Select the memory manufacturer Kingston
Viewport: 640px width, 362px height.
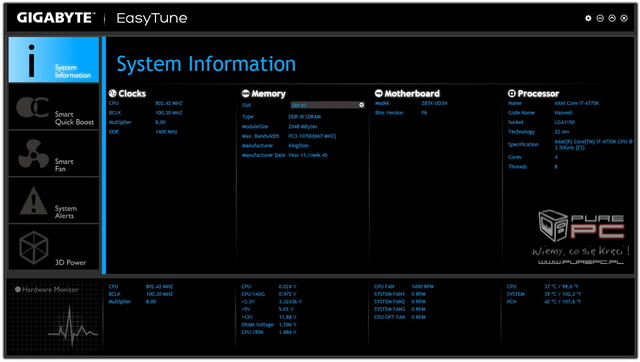298,146
